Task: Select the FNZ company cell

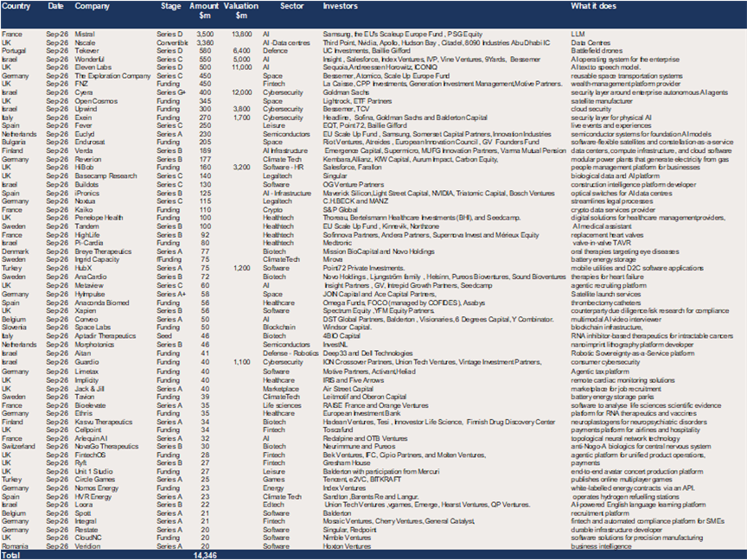Action: click(81, 84)
